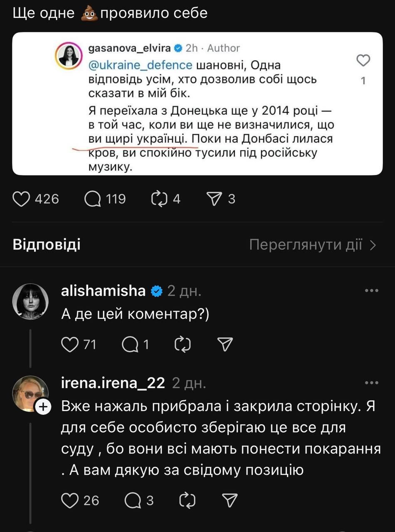Open the embedded comment screenshot image
The image size is (395, 532).
pyautogui.click(x=197, y=104)
